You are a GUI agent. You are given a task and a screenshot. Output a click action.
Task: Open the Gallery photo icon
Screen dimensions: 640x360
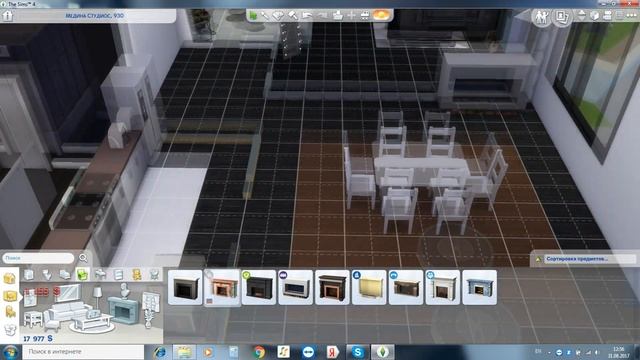[562, 17]
